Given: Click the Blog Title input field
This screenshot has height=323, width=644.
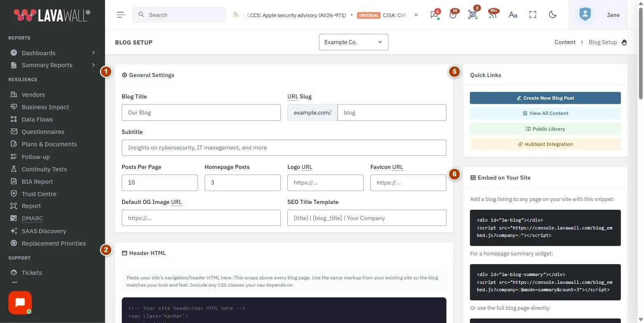Looking at the screenshot, I should tap(201, 112).
